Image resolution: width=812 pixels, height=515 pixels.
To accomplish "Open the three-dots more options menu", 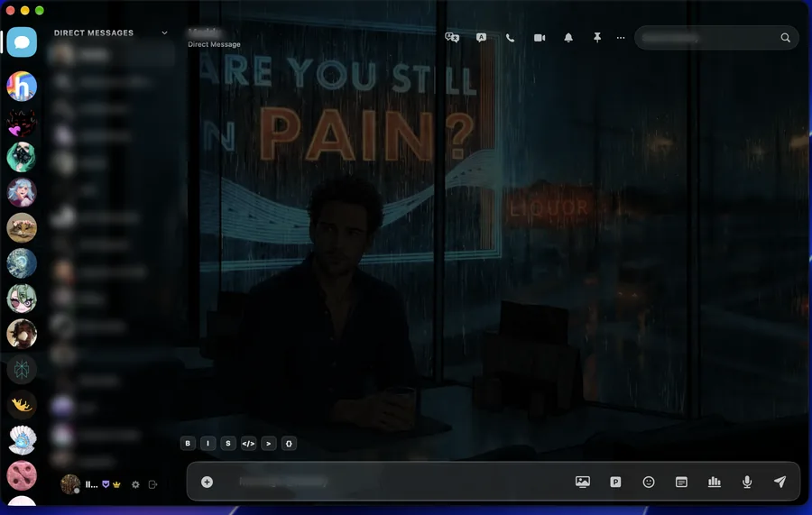I will pyautogui.click(x=621, y=38).
